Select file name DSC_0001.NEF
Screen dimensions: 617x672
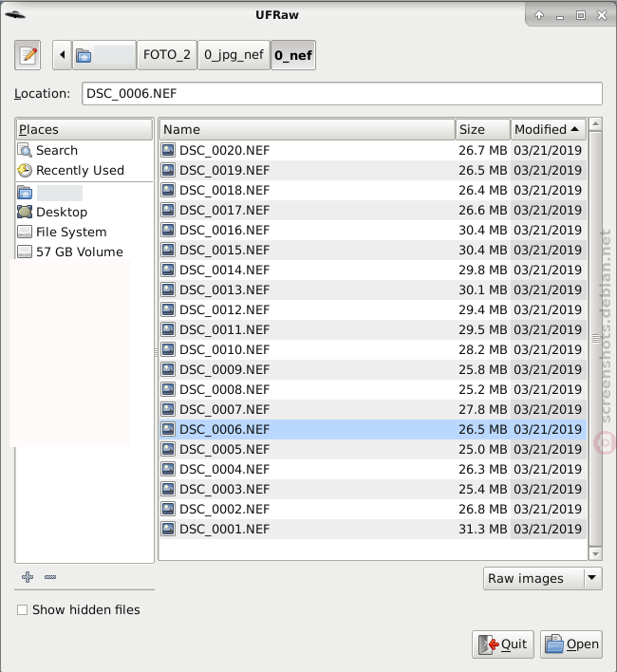225,529
